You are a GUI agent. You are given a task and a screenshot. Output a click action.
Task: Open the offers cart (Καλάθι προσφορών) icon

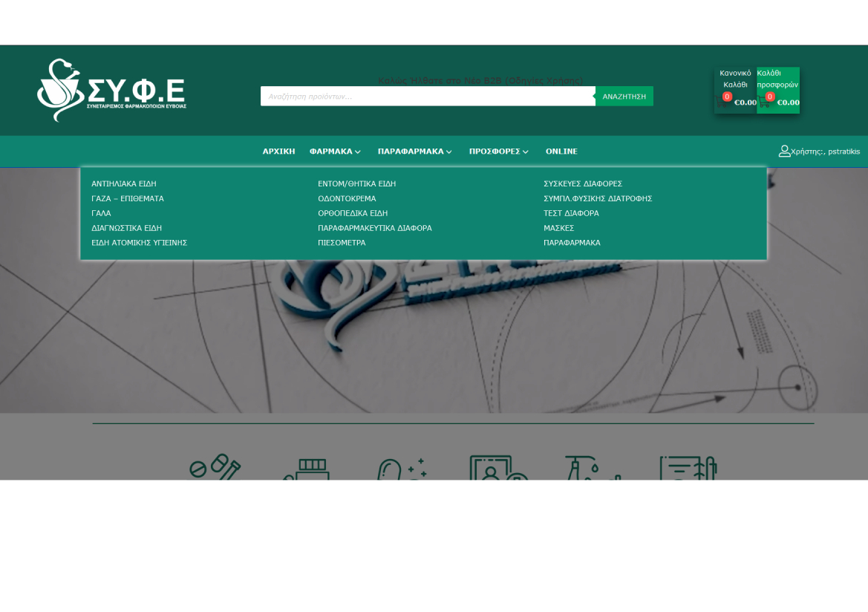[766, 102]
